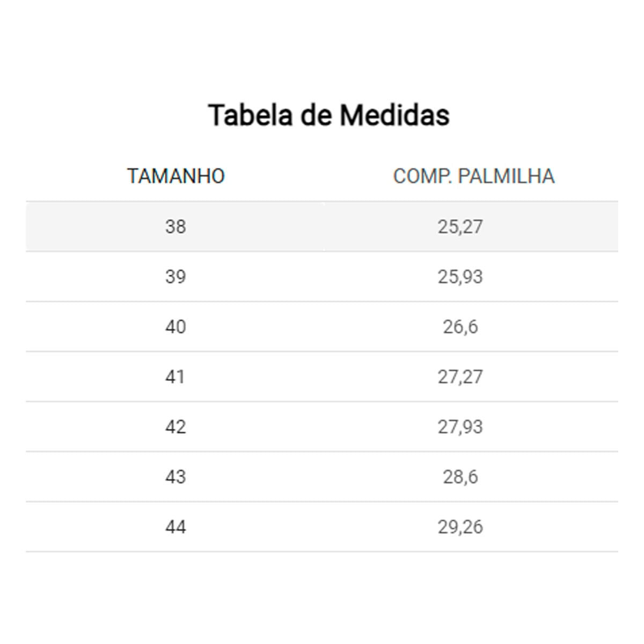Image resolution: width=644 pixels, height=644 pixels.
Task: Click the 25,27 insole length value
Action: (x=460, y=226)
